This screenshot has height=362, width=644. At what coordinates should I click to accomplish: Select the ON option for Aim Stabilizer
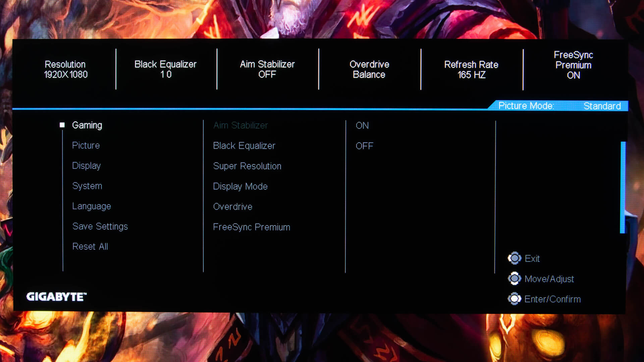362,125
